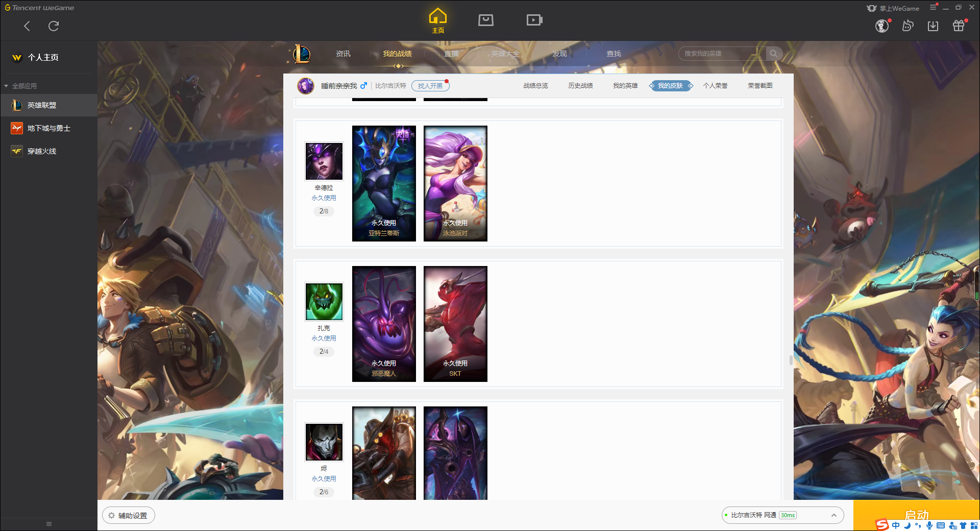Open the 历史战绩 sub-tab
This screenshot has height=531, width=980.
click(580, 86)
